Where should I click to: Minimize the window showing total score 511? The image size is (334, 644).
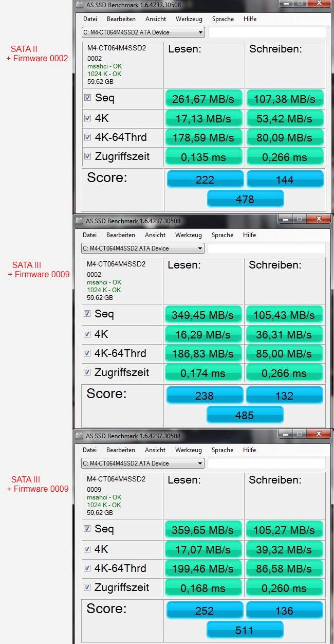click(x=285, y=434)
